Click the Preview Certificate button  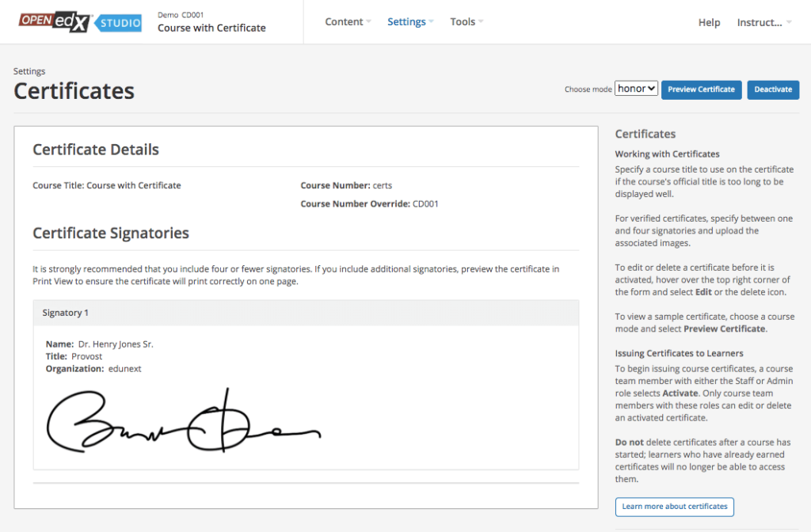tap(702, 89)
